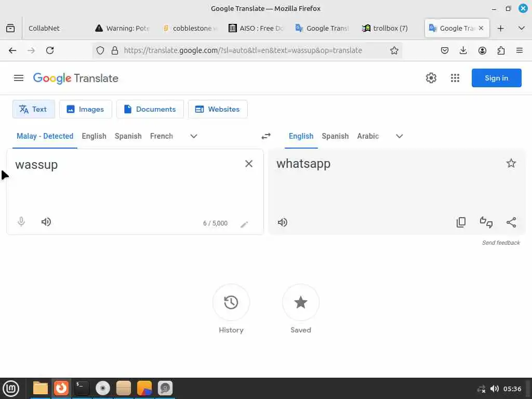The height and width of the screenshot is (399, 532).
Task: Open the Google Translate main menu hamburger
Action: tap(19, 78)
